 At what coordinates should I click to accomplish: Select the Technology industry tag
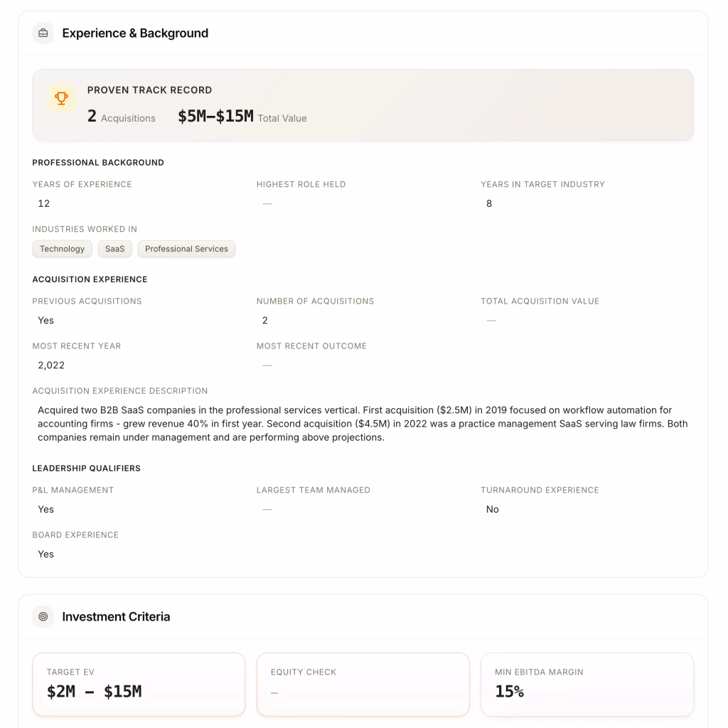click(62, 249)
